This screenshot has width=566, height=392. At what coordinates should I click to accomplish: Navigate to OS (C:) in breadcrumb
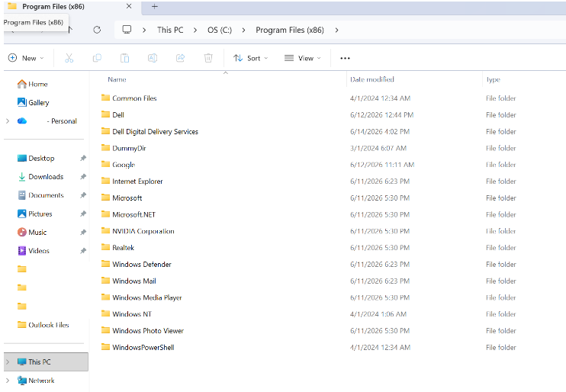point(220,30)
